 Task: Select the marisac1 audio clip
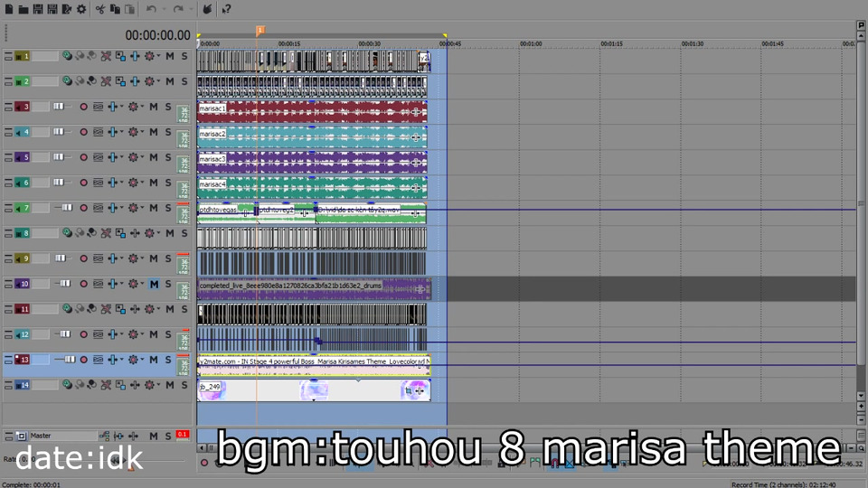(x=312, y=112)
